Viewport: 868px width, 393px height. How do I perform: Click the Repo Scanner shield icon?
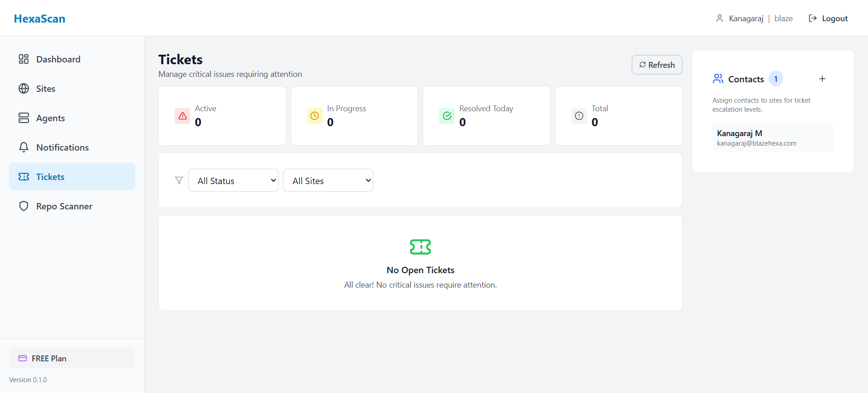(x=24, y=206)
